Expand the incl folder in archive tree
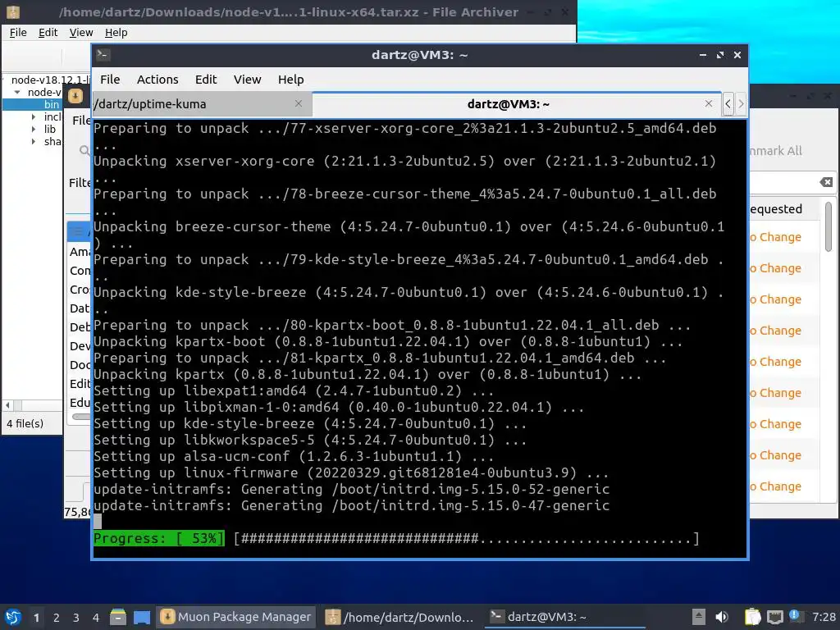 (x=33, y=116)
